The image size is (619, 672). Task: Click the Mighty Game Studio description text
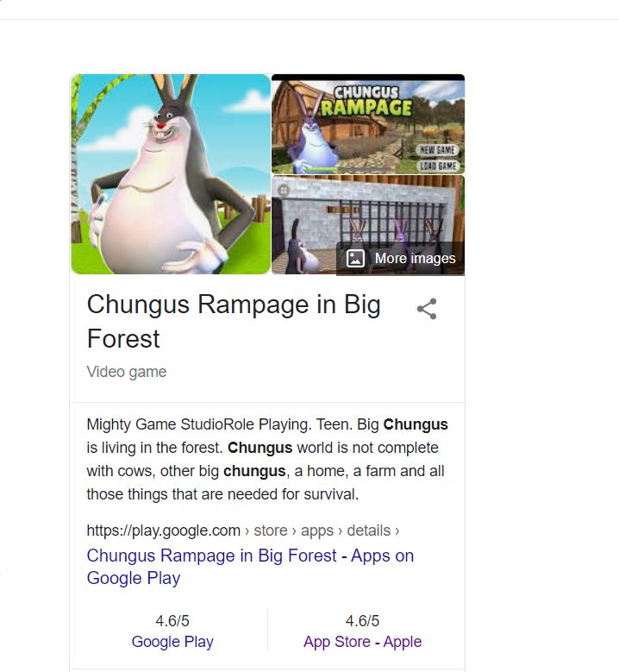[x=267, y=459]
